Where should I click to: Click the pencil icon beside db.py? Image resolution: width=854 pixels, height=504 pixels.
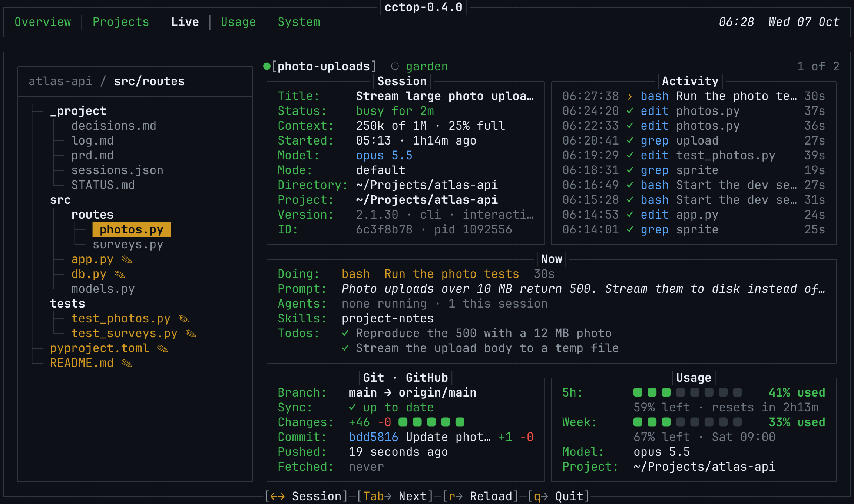tap(120, 274)
